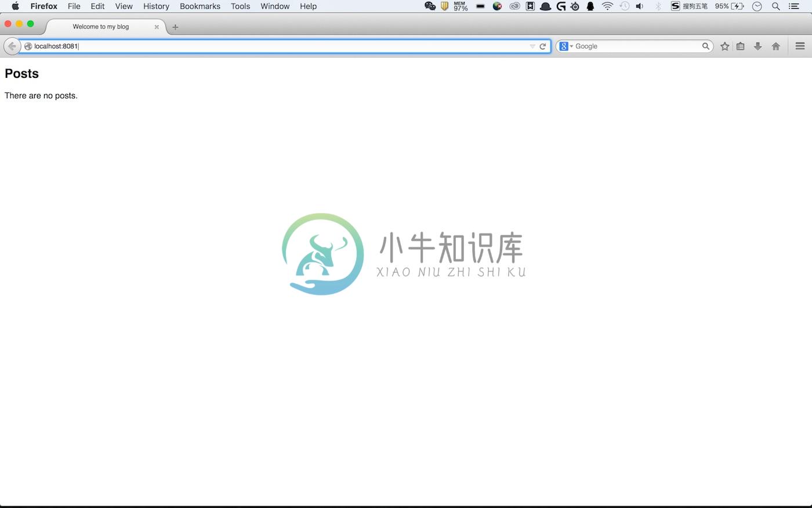Viewport: 812px width, 508px height.
Task: Click the yellow shield menu bar icon
Action: (445, 6)
